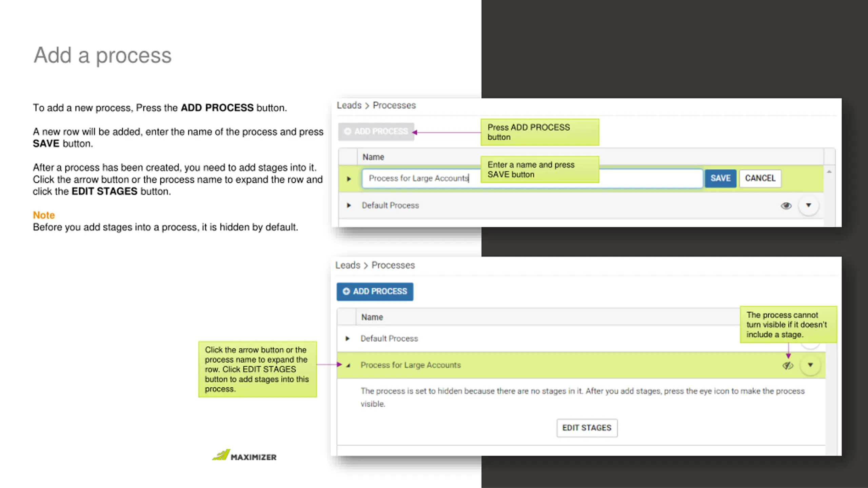Click the SAVE button
The width and height of the screenshot is (868, 488).
[721, 178]
